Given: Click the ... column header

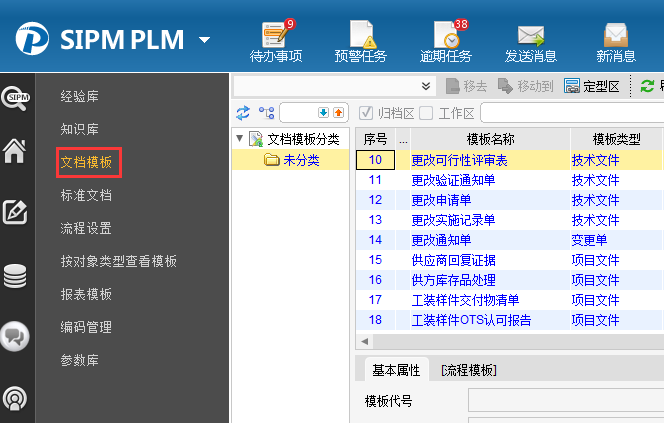Looking at the screenshot, I should [403, 139].
